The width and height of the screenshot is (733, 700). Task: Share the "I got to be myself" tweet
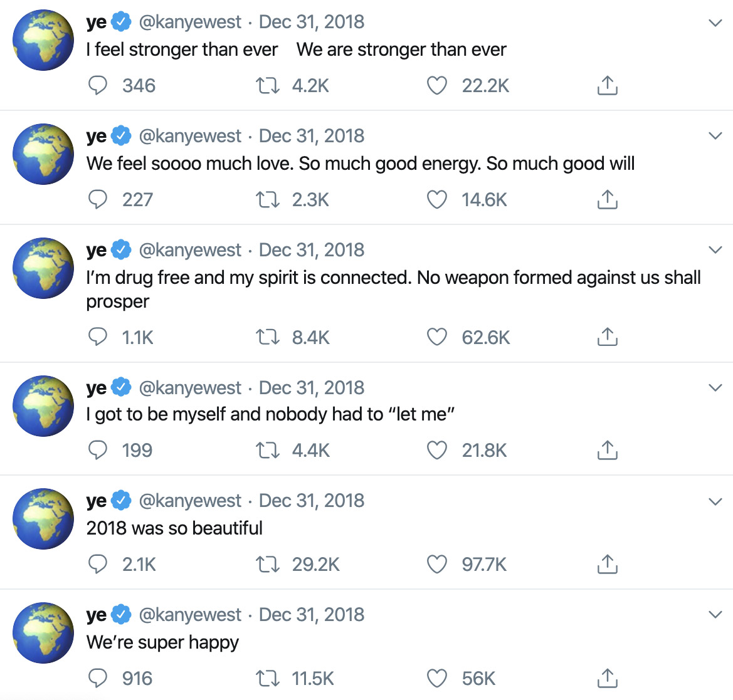pos(607,450)
